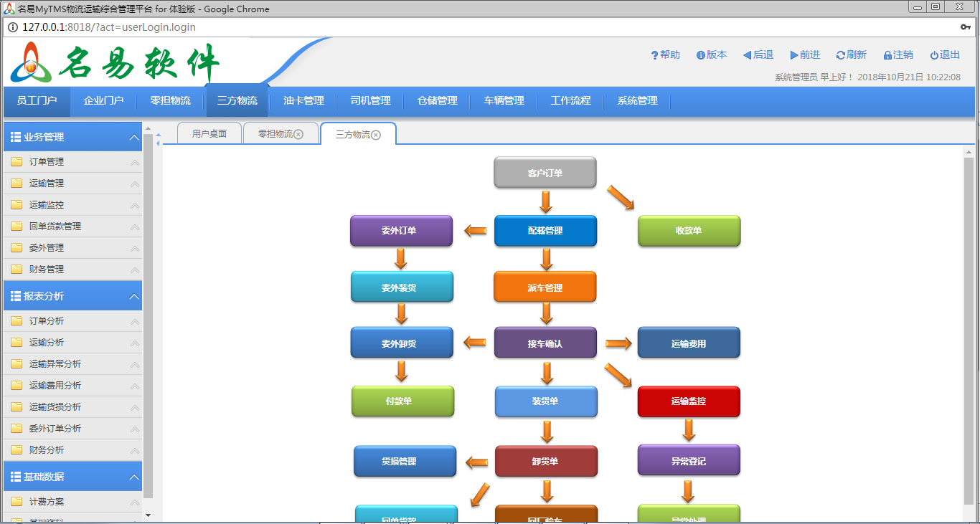Click the 异常登记 flow button

(x=689, y=461)
